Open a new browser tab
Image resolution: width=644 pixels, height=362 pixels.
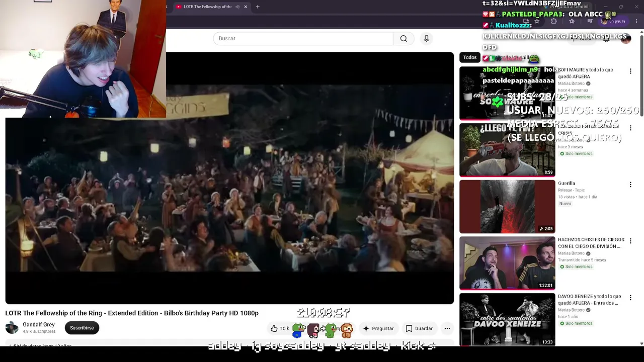[258, 7]
